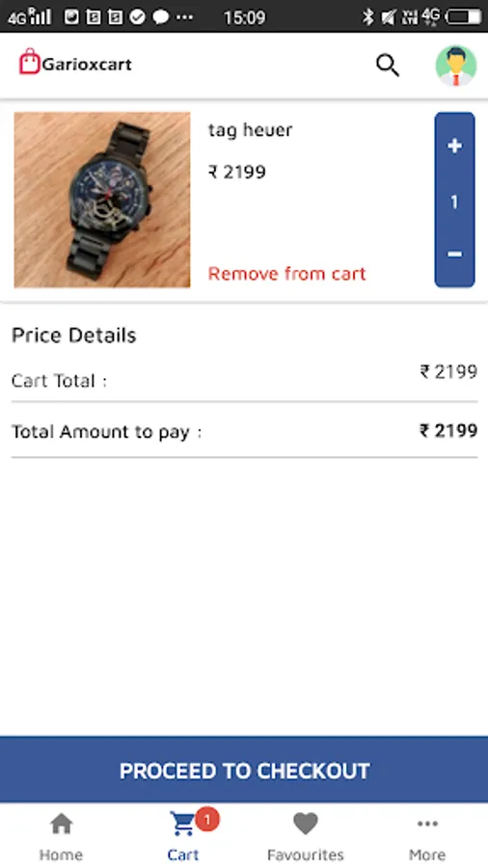This screenshot has height=868, width=488.
Task: Open the tag heuer watch thumbnail
Action: click(x=102, y=200)
